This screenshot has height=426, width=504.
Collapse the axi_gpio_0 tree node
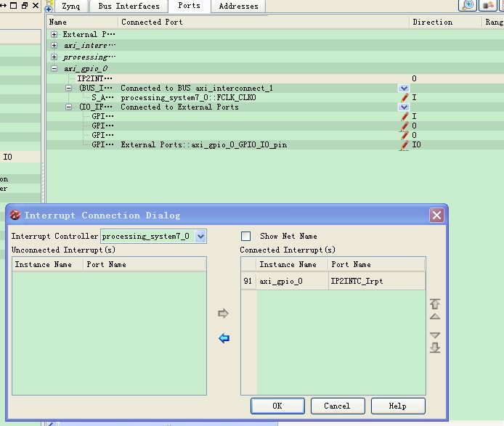[x=54, y=69]
